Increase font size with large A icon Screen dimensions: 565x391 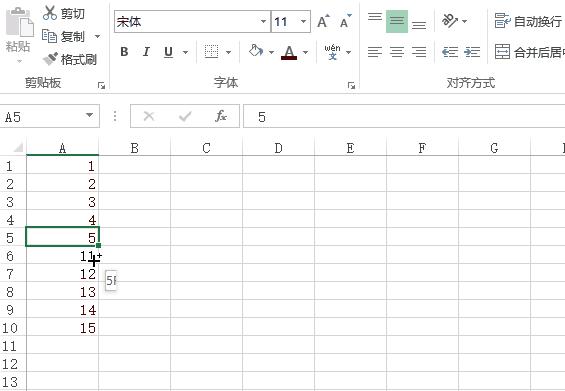pyautogui.click(x=323, y=22)
